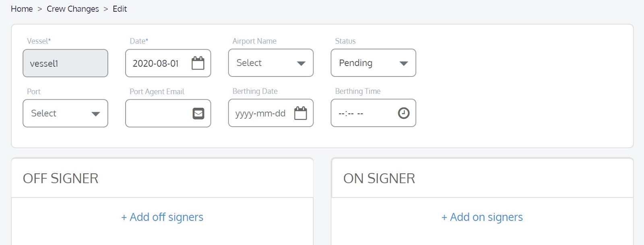
Task: Click calendar icon in Date field
Action: [198, 63]
